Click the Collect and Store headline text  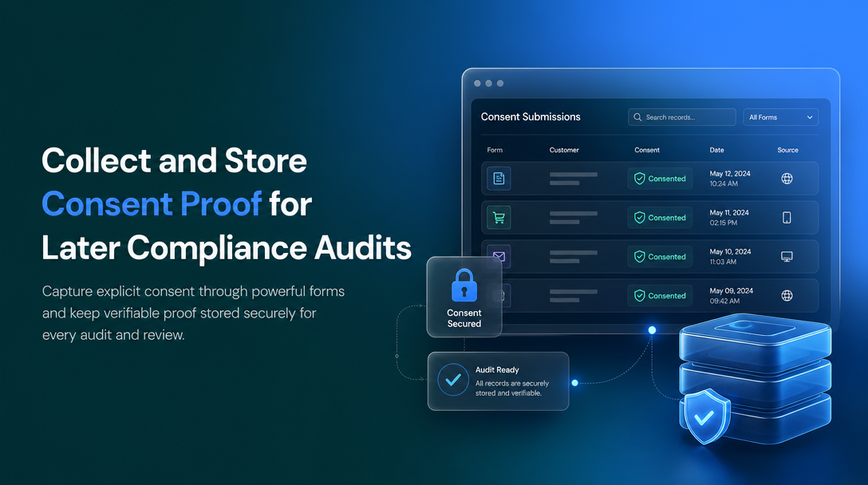174,160
